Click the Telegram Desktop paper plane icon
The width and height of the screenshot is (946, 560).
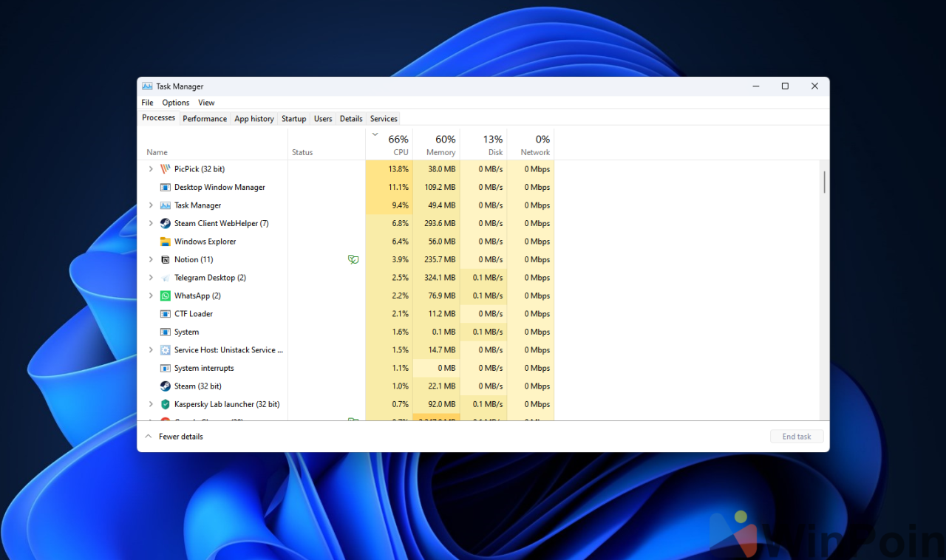tap(164, 277)
